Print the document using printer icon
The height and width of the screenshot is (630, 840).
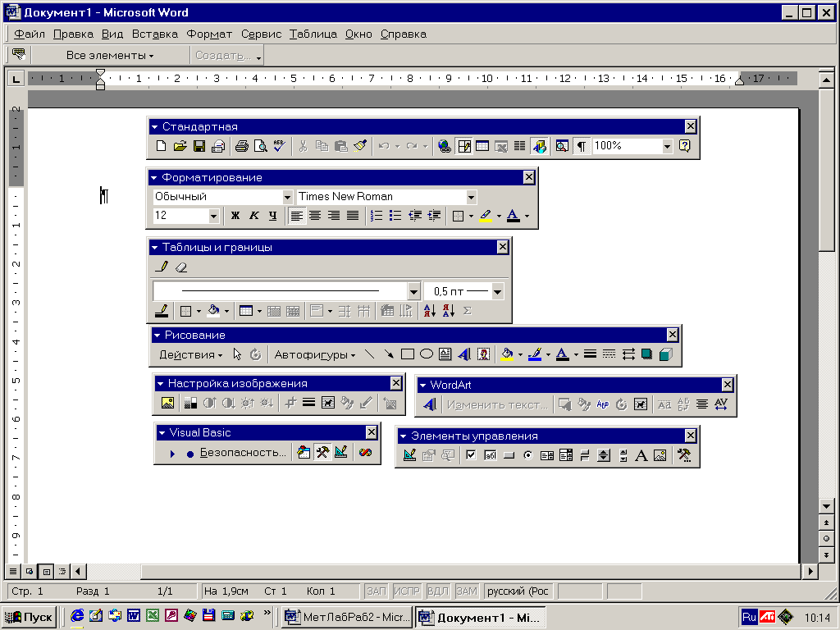click(x=242, y=146)
